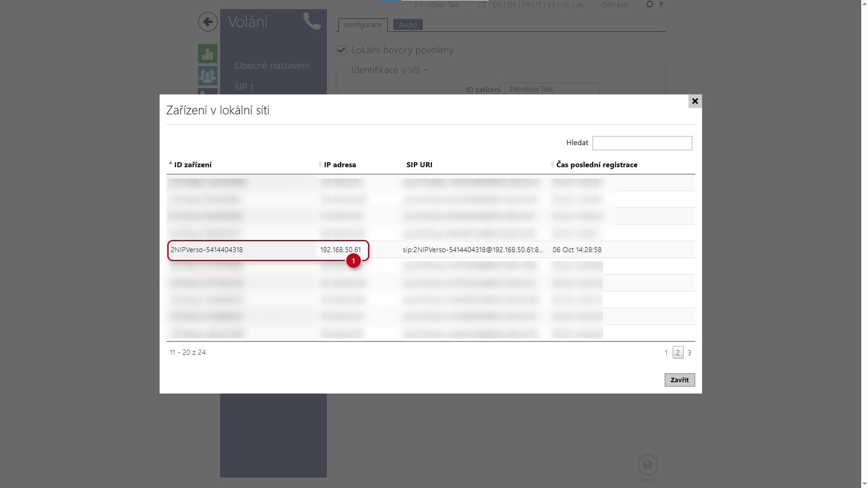Viewport: 868px width, 488px height.
Task: Open Obecné nastavení menu item
Action: coord(272,66)
